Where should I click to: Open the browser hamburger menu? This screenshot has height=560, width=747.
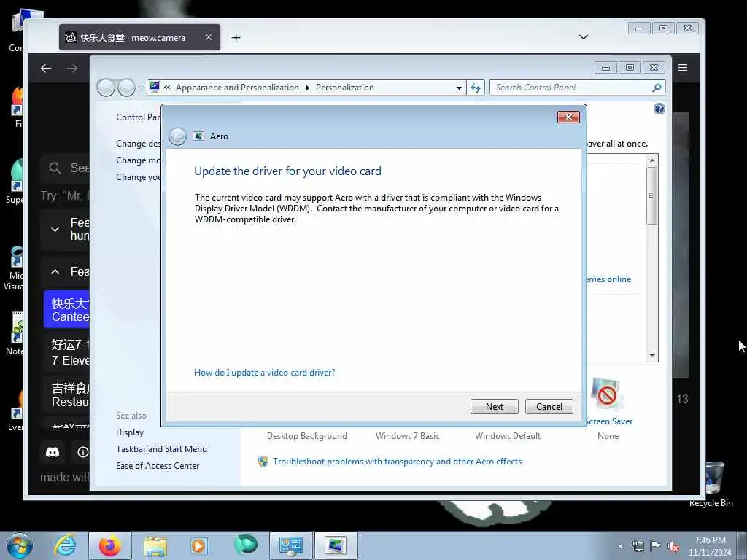click(683, 68)
